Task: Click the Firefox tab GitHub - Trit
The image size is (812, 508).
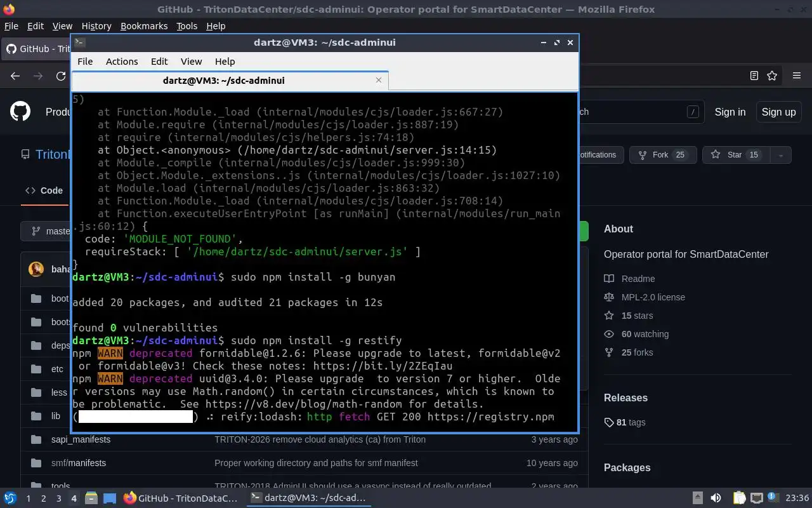Action: click(x=37, y=49)
